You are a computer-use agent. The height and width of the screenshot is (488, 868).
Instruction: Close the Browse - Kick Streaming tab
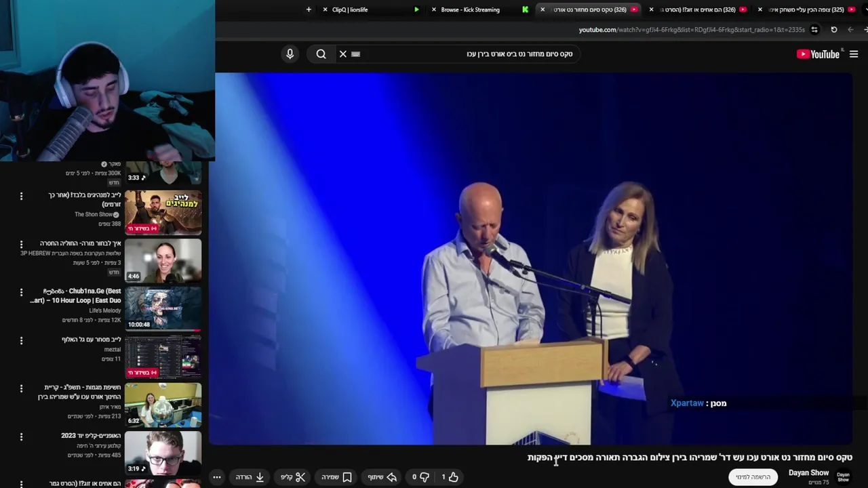[x=434, y=9]
